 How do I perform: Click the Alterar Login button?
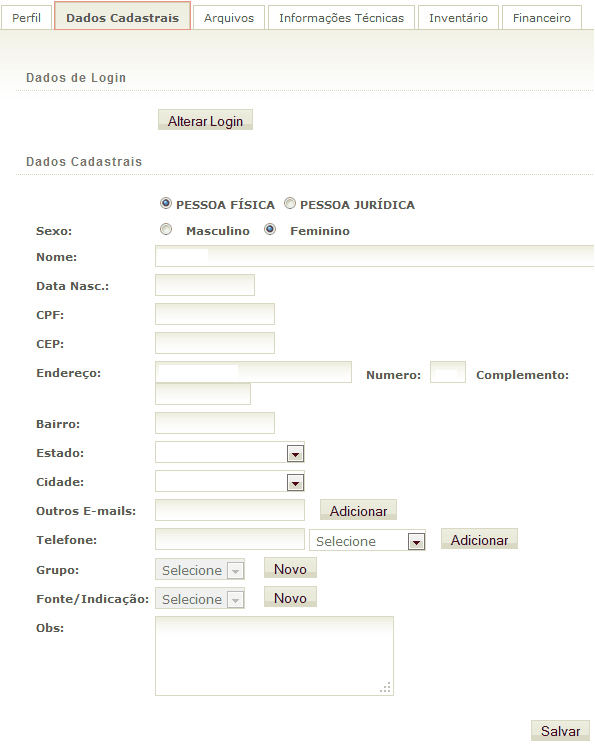[x=205, y=120]
